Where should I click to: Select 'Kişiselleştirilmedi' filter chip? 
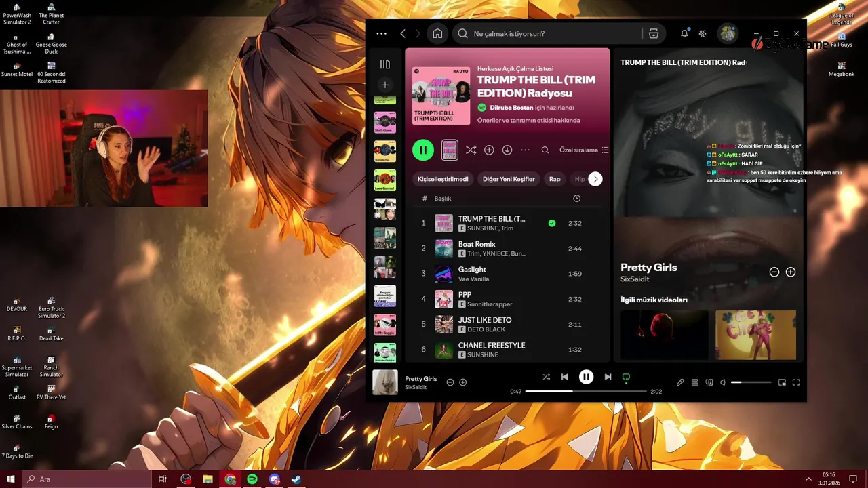tap(443, 179)
